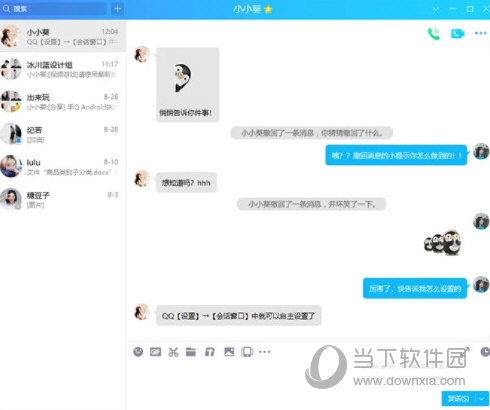Open the title bar dropdown chevron
This screenshot has width=490, height=410.
[x=436, y=9]
